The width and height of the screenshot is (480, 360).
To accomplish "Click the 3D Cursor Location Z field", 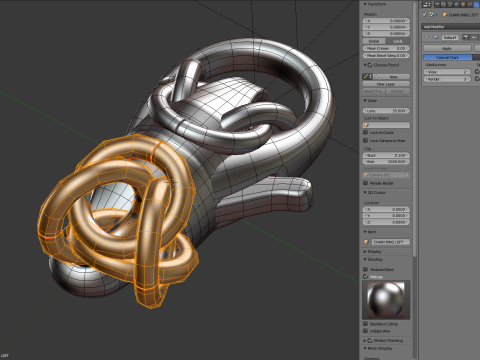I will tap(386, 222).
